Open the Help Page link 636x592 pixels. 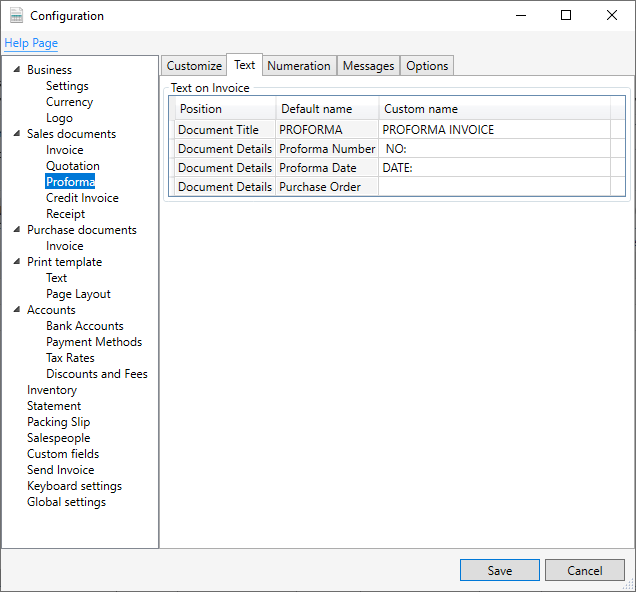31,43
